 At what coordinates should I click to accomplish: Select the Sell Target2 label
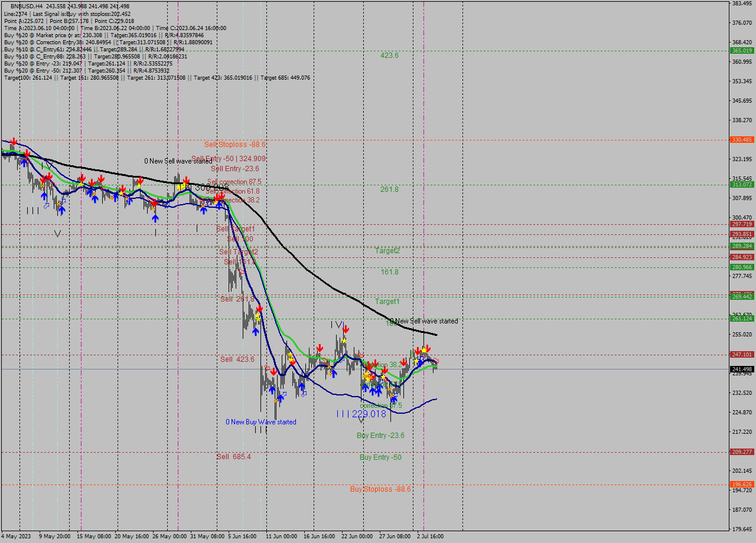click(x=239, y=252)
